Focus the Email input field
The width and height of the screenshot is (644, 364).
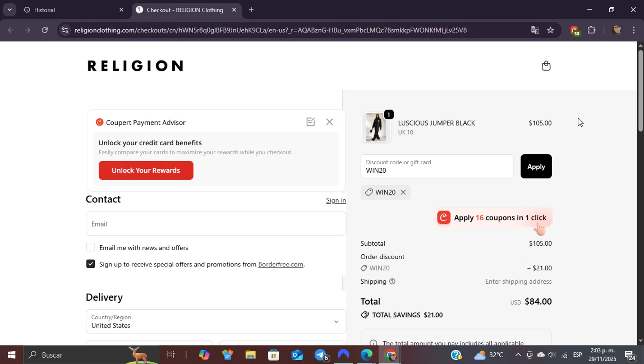[216, 224]
